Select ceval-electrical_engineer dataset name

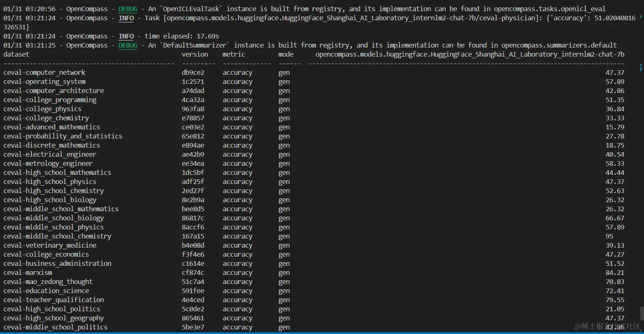50,154
